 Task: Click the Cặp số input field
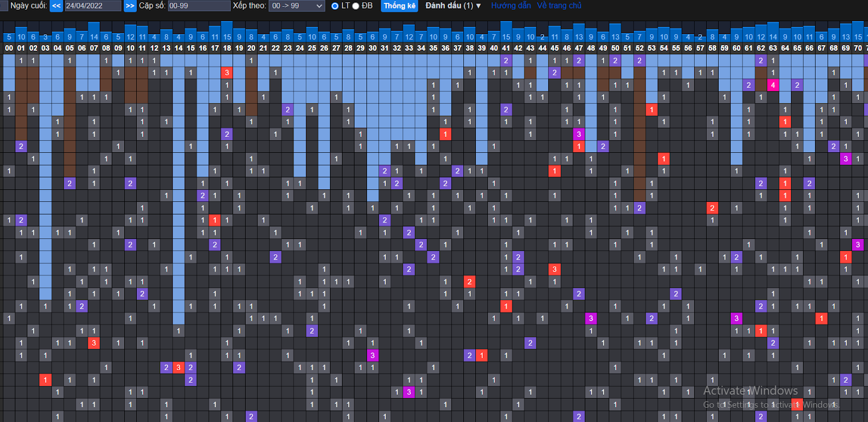point(198,6)
